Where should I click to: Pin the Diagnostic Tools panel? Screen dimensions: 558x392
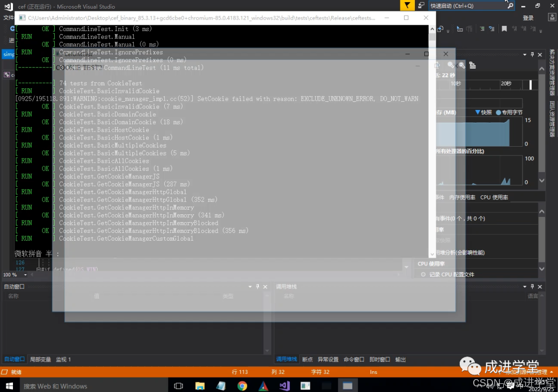(x=532, y=55)
